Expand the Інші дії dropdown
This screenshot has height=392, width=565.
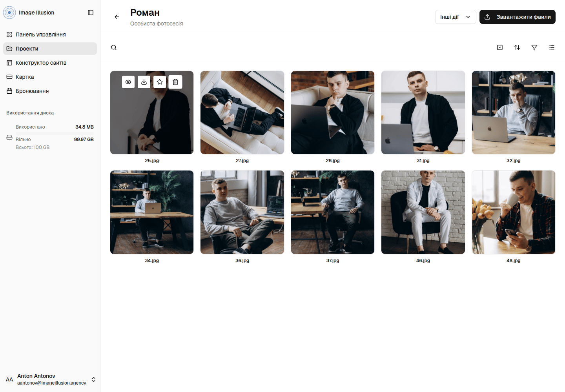click(x=456, y=17)
